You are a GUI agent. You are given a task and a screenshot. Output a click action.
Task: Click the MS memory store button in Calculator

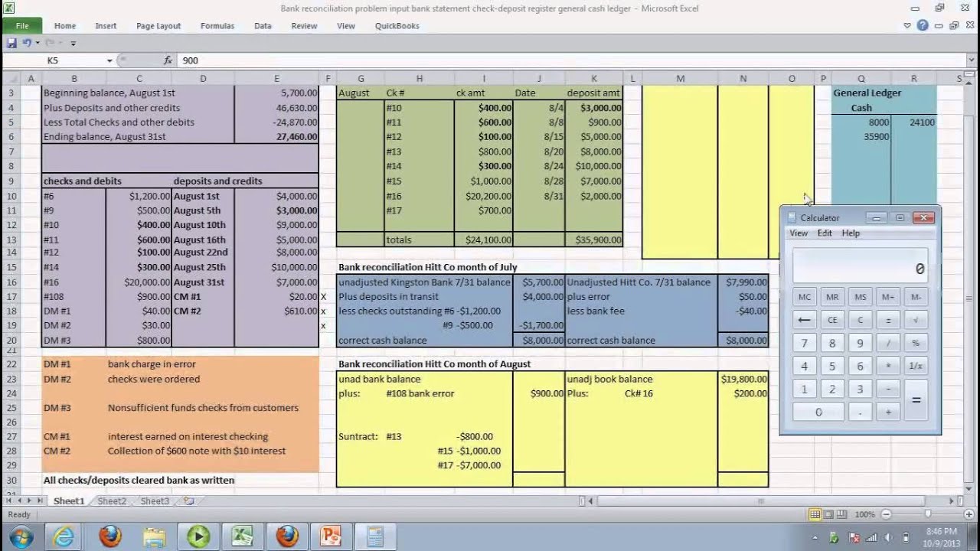tap(860, 297)
